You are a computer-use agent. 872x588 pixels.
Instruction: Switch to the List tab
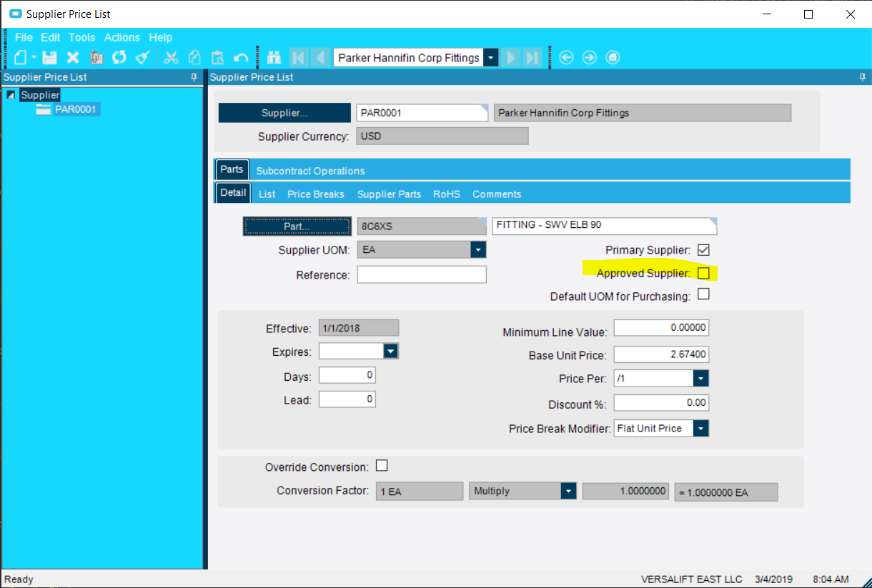(x=267, y=194)
